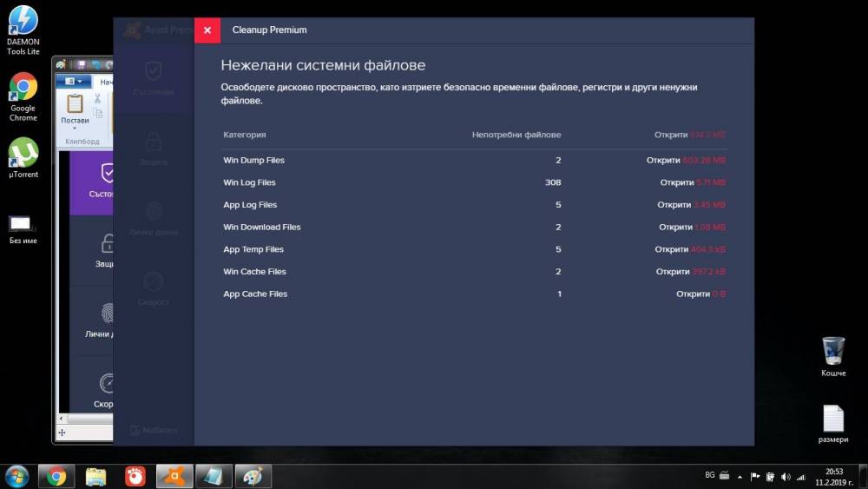Click the Постави paste button in Paint

point(74,108)
